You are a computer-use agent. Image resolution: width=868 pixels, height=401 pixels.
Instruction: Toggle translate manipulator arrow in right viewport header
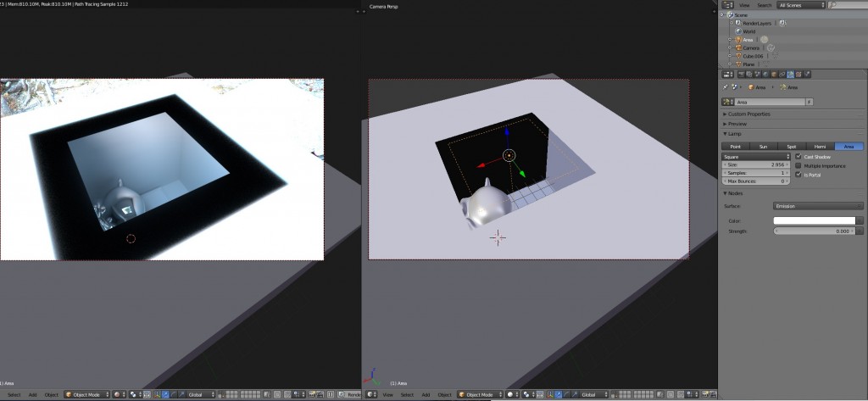[x=558, y=394]
